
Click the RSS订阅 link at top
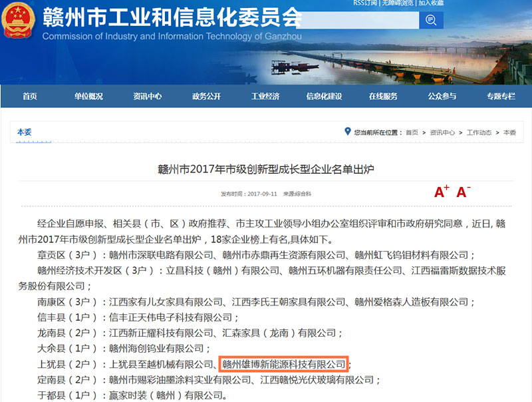click(365, 3)
